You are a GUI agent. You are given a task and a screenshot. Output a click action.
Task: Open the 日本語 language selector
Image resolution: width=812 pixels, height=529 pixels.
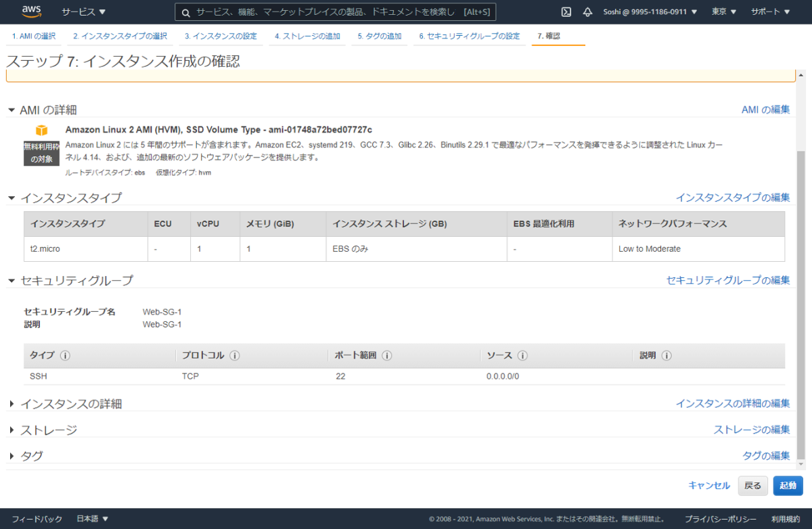click(x=92, y=519)
